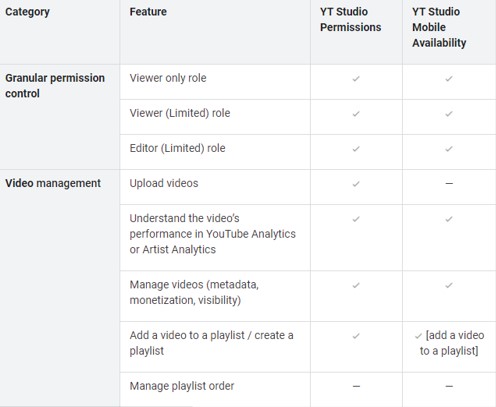Click the '[add a video to a playlist]' note
The width and height of the screenshot is (496, 407).
point(452,343)
